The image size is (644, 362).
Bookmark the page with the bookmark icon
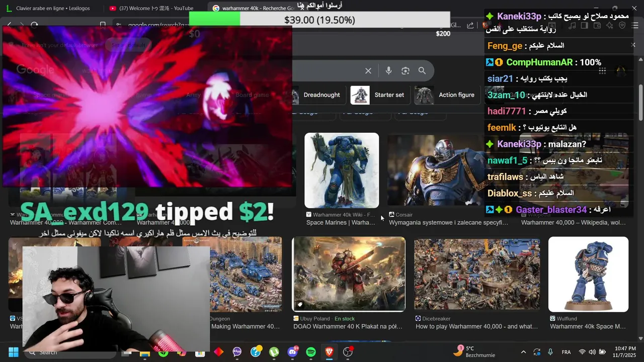pyautogui.click(x=103, y=25)
